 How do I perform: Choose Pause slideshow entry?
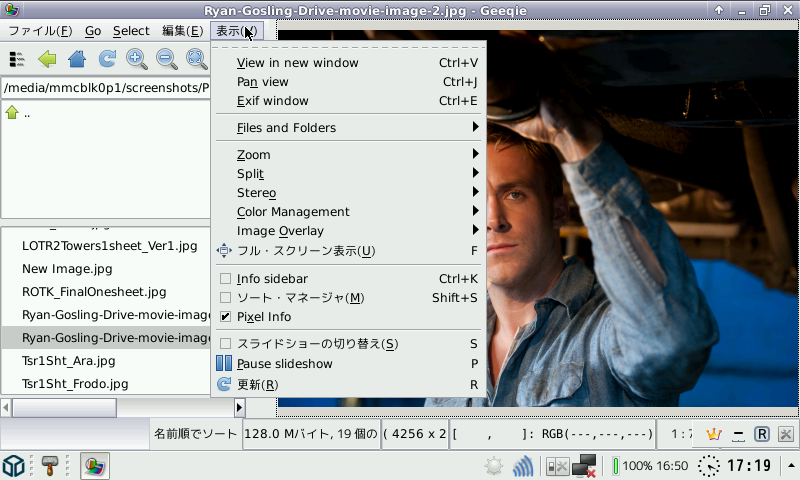pyautogui.click(x=348, y=364)
